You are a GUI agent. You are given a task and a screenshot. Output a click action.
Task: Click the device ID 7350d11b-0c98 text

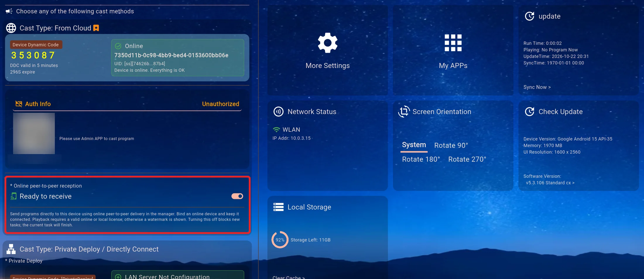[x=171, y=55]
